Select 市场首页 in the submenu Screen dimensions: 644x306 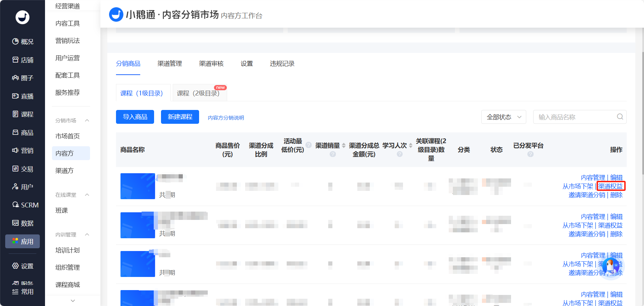(68, 136)
